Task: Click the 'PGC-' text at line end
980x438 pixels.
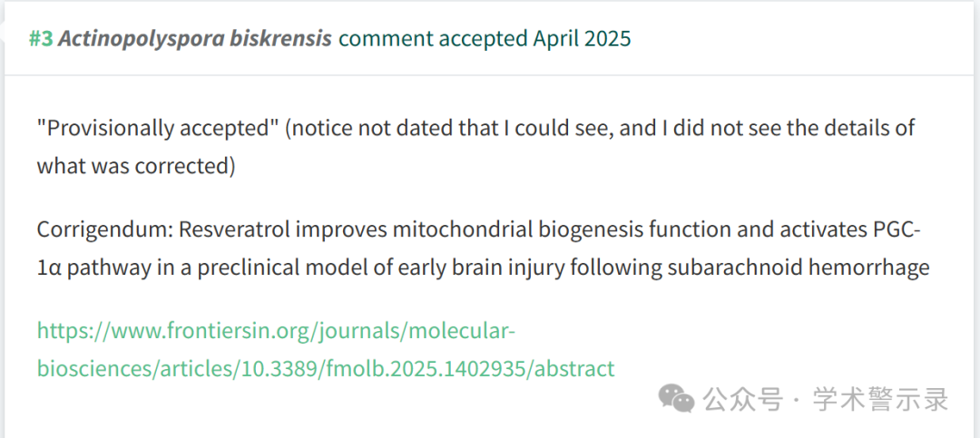Action: (895, 229)
